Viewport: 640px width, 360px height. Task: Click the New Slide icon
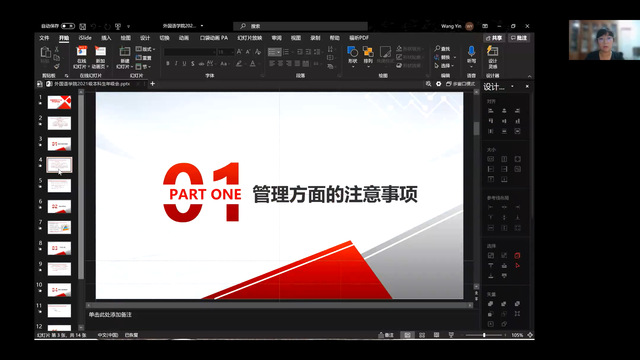pyautogui.click(x=124, y=57)
